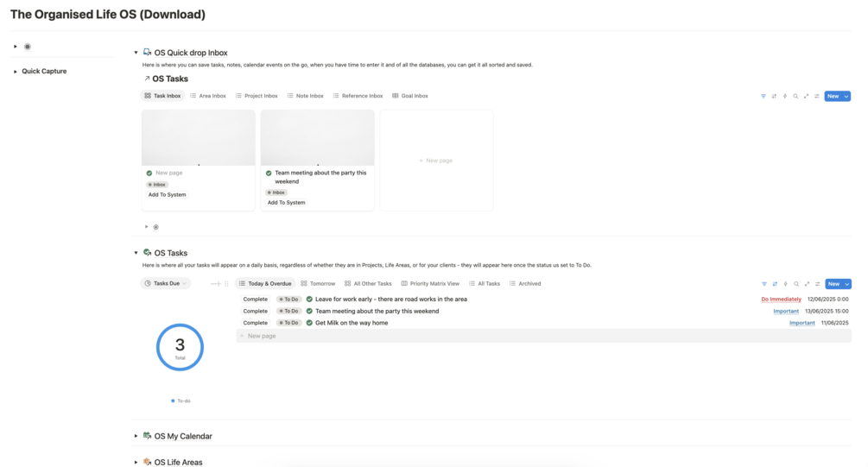Click the OS Tasks section heading icon

point(147,252)
